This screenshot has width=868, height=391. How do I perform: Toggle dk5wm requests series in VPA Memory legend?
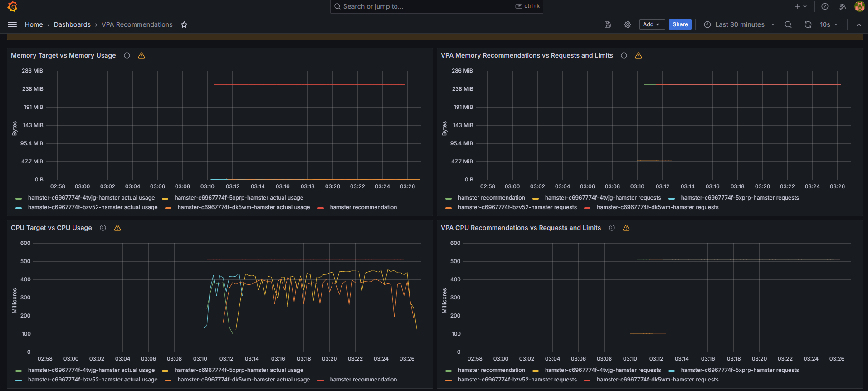pos(658,207)
